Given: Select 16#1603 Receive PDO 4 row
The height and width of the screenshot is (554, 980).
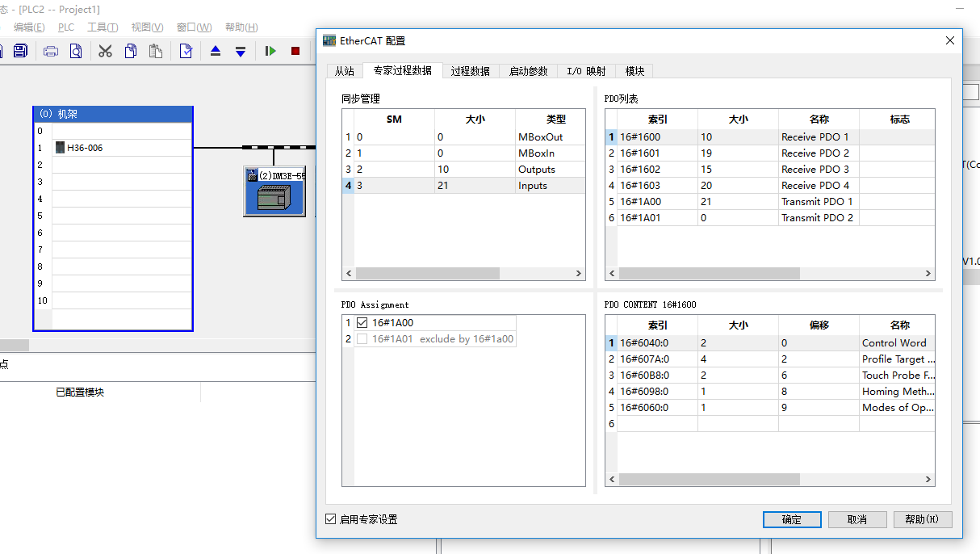Looking at the screenshot, I should 770,186.
